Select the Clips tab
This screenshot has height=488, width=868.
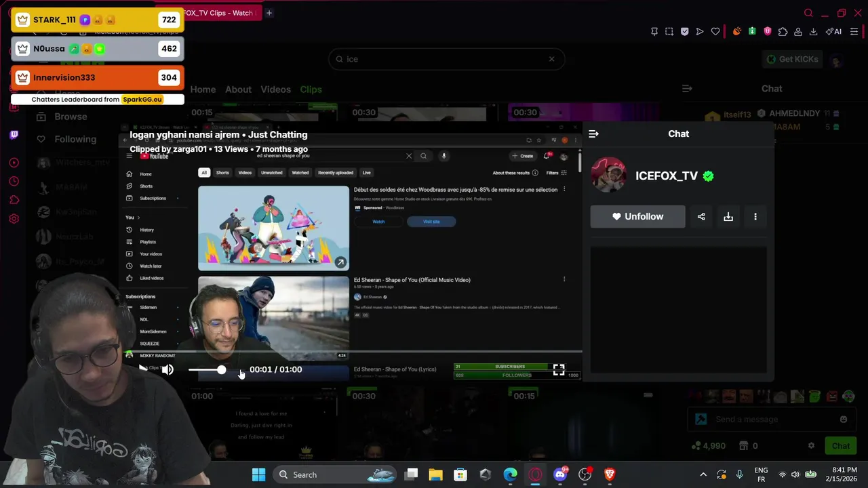[311, 89]
